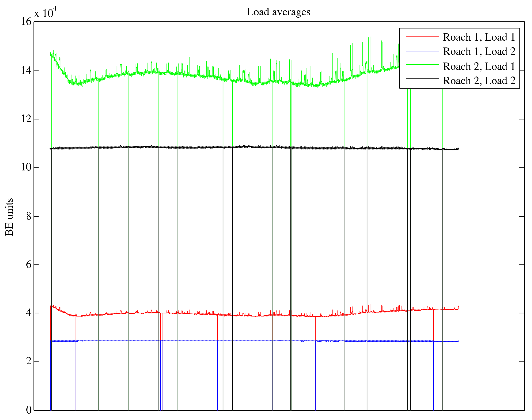Click the red line sample in legend
Image resolution: width=532 pixels, height=420 pixels.
coord(422,37)
